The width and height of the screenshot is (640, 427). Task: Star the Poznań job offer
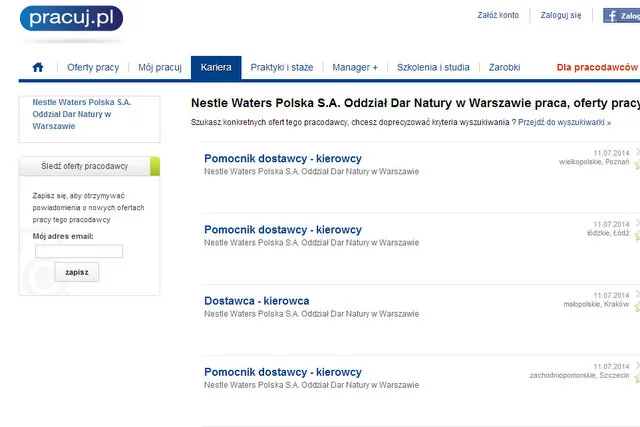click(637, 165)
